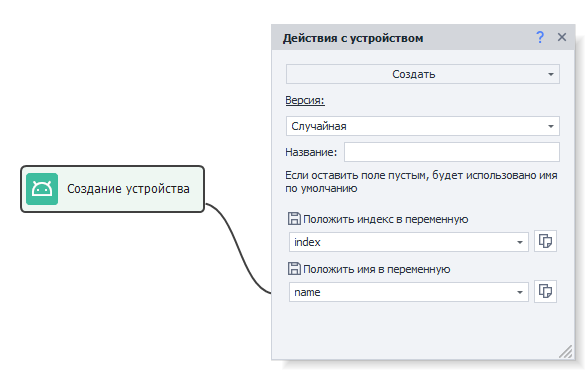Click the Положить индекс в переменную label
Viewport: 588px width, 374px height.
click(x=386, y=219)
